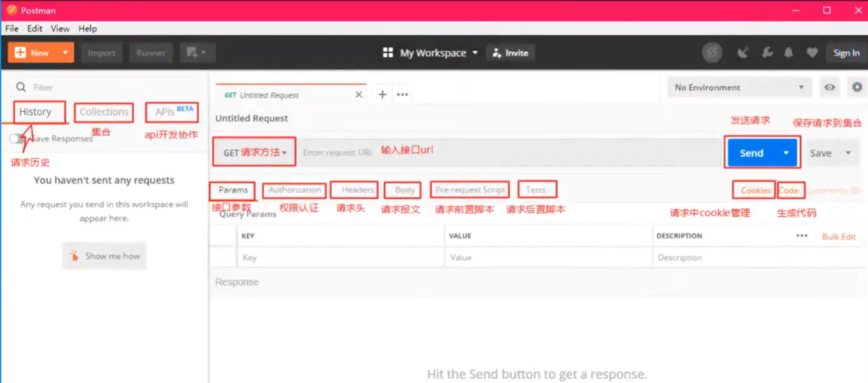The width and height of the screenshot is (868, 383).
Task: Open the Pre-request Script tab
Action: pyautogui.click(x=470, y=190)
